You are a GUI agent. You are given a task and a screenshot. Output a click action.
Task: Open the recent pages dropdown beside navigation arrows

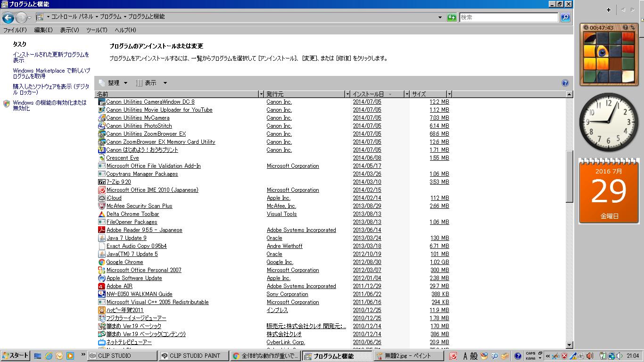[30, 18]
